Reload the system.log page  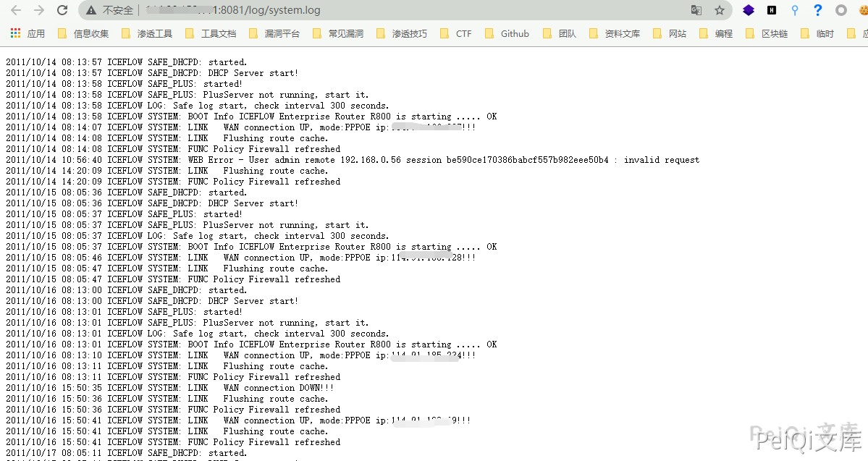point(62,10)
